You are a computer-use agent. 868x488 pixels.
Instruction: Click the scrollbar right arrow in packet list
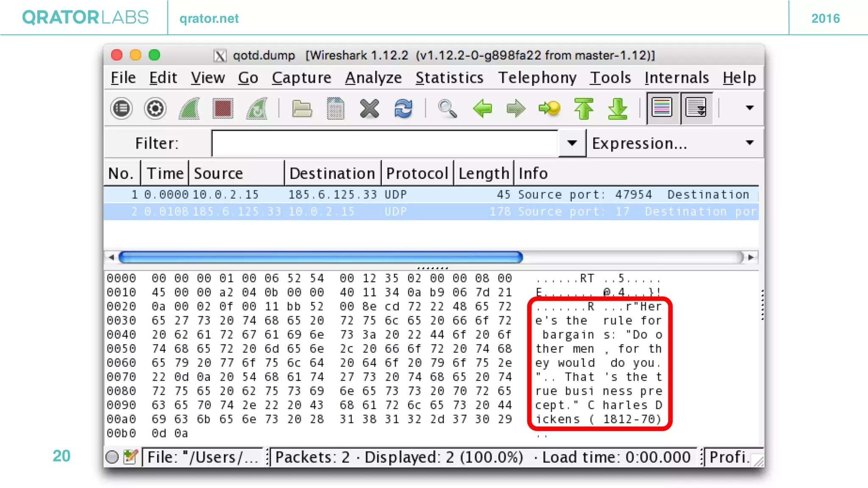(x=751, y=257)
